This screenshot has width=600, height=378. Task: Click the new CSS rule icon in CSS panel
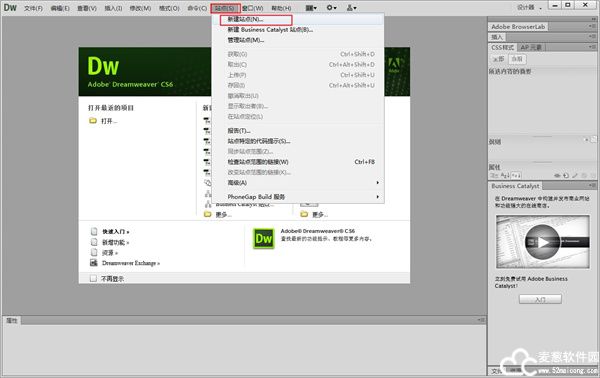click(566, 176)
